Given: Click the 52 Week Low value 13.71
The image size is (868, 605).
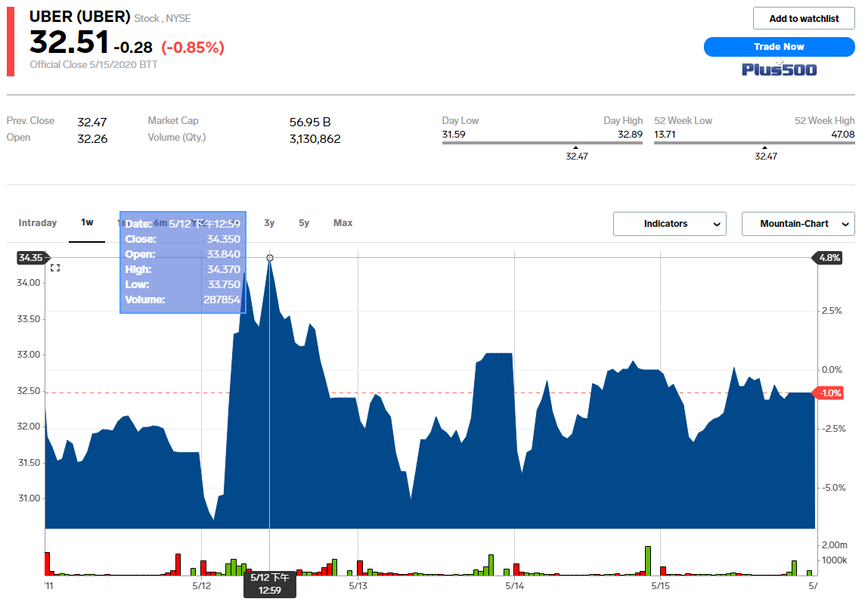Looking at the screenshot, I should coord(665,135).
